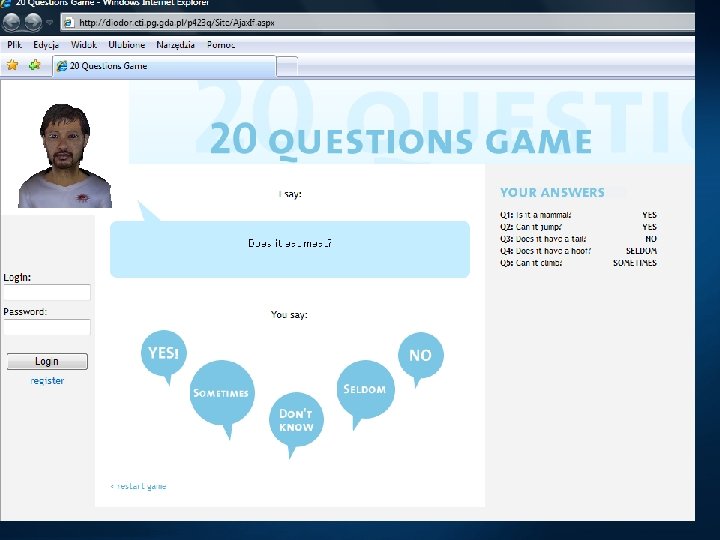The width and height of the screenshot is (720, 540).
Task: Click the Favorites star icon
Action: [x=12, y=65]
